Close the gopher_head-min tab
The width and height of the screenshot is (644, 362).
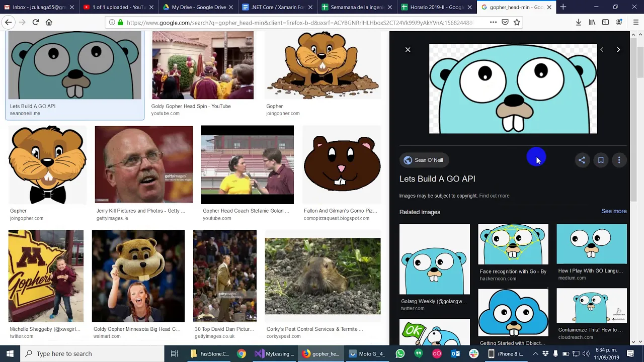(x=549, y=7)
